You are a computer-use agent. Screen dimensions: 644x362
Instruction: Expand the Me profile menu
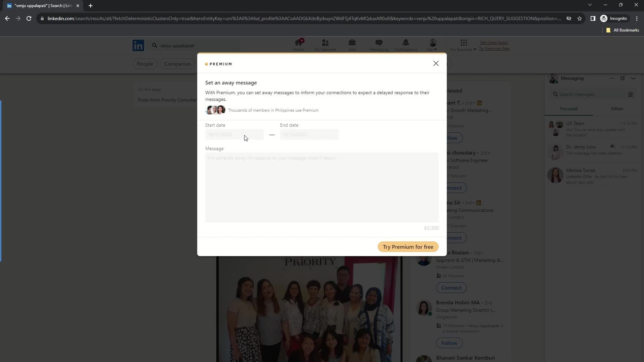[x=432, y=45]
